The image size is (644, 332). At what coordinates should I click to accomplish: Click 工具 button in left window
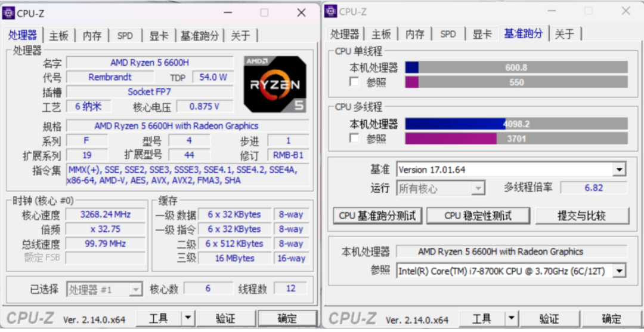pos(159,318)
